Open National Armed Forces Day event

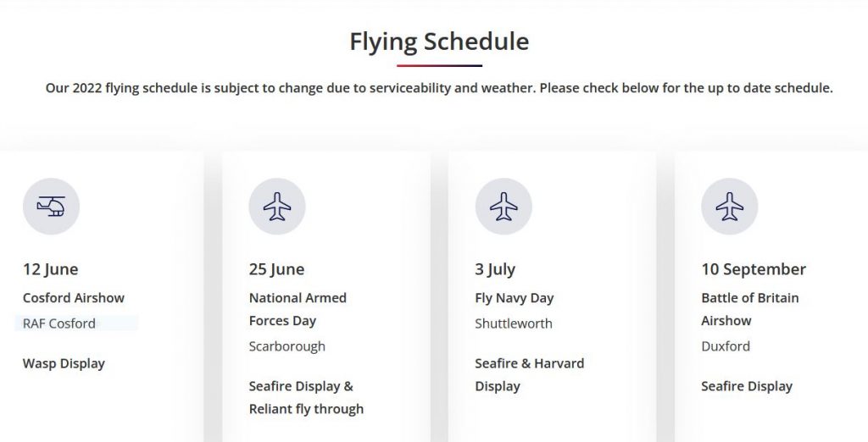[298, 309]
